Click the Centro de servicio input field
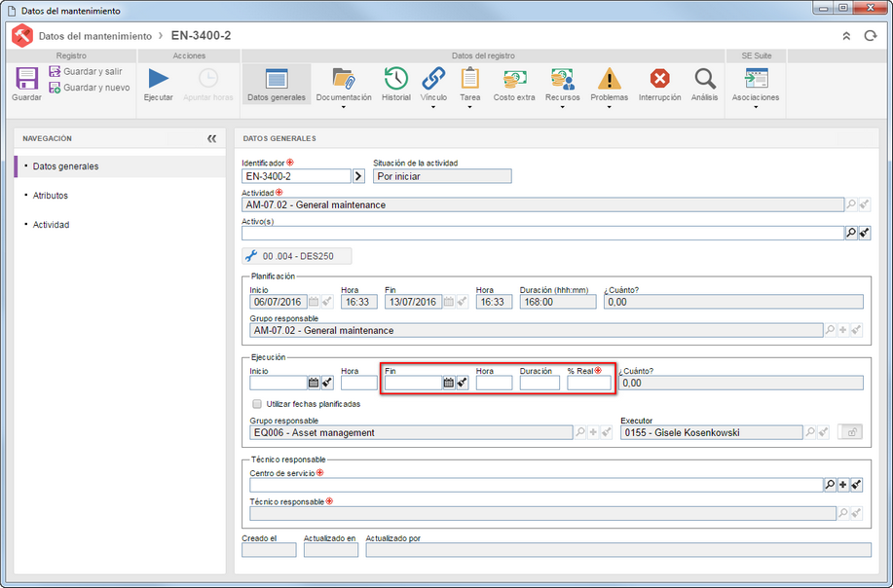Viewport: 893px width, 588px height. tap(537, 485)
